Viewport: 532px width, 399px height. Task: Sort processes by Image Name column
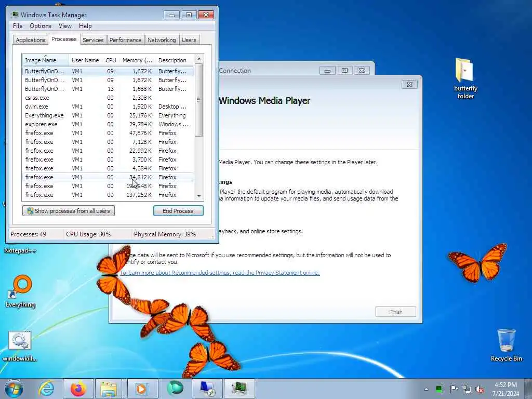[46, 60]
